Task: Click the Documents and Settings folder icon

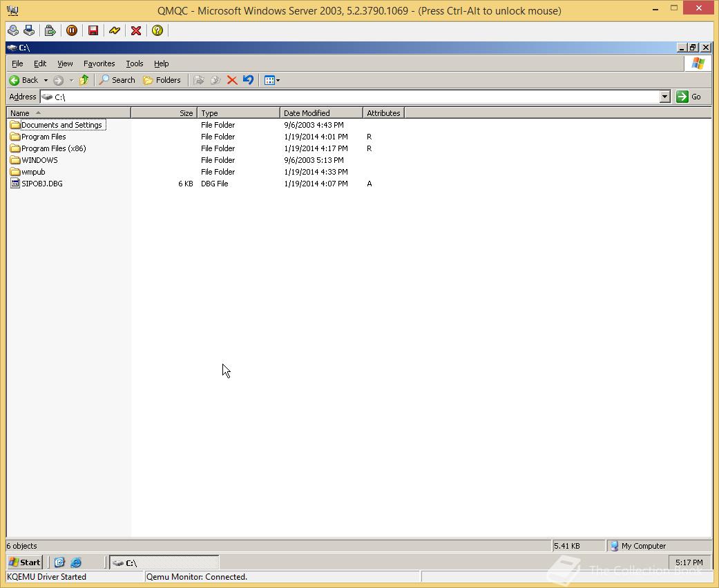Action: (x=15, y=125)
